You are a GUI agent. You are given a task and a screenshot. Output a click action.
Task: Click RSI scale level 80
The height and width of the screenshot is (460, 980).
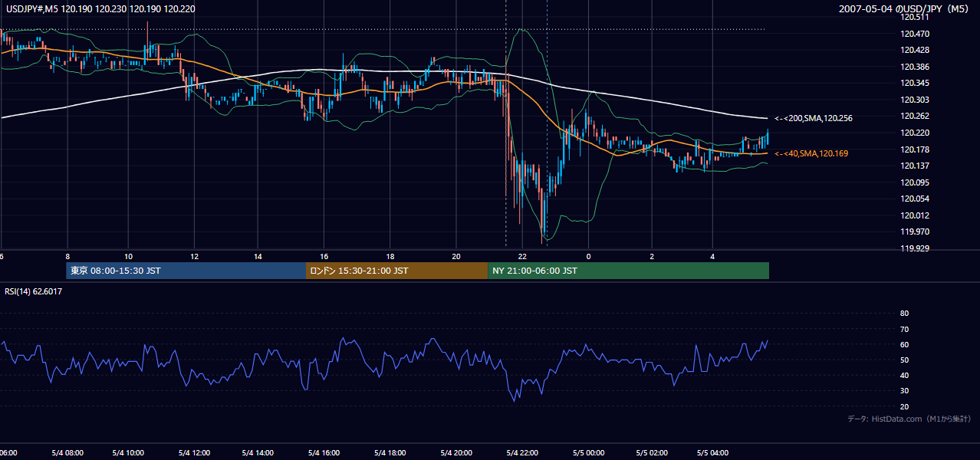coord(904,314)
